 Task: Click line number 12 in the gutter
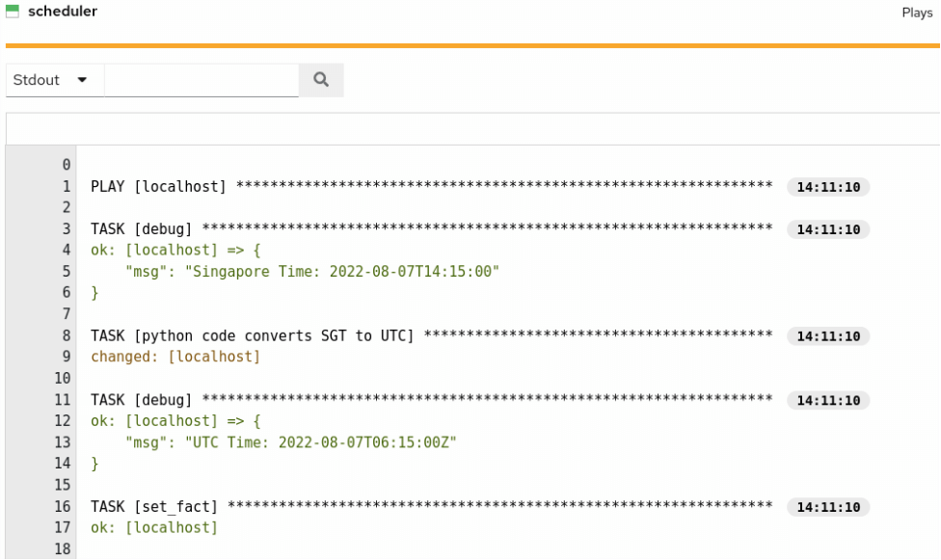tap(66, 421)
